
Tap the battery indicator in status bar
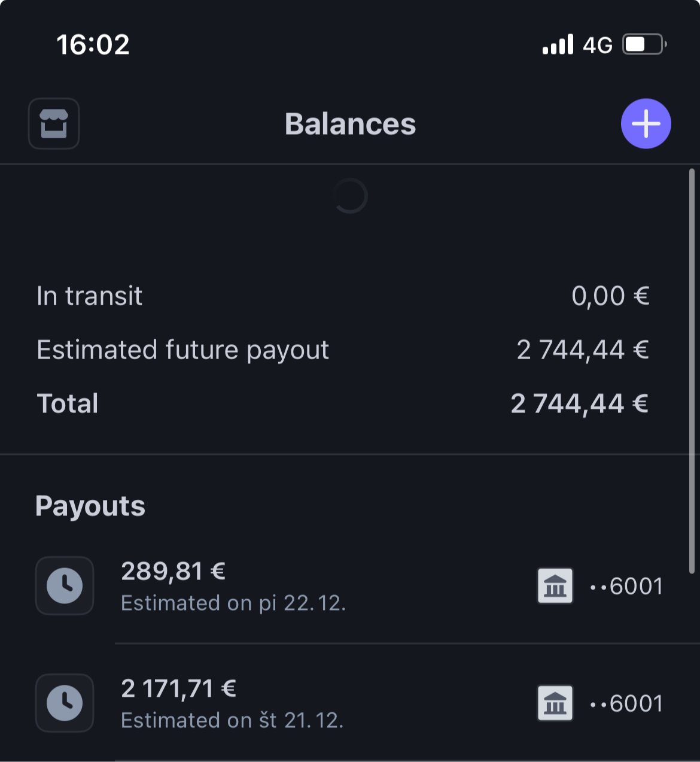[x=644, y=45]
